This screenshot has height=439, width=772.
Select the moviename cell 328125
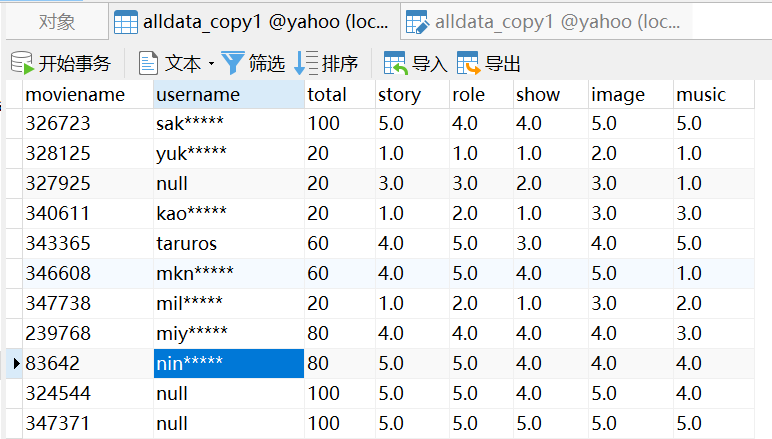pyautogui.click(x=88, y=154)
